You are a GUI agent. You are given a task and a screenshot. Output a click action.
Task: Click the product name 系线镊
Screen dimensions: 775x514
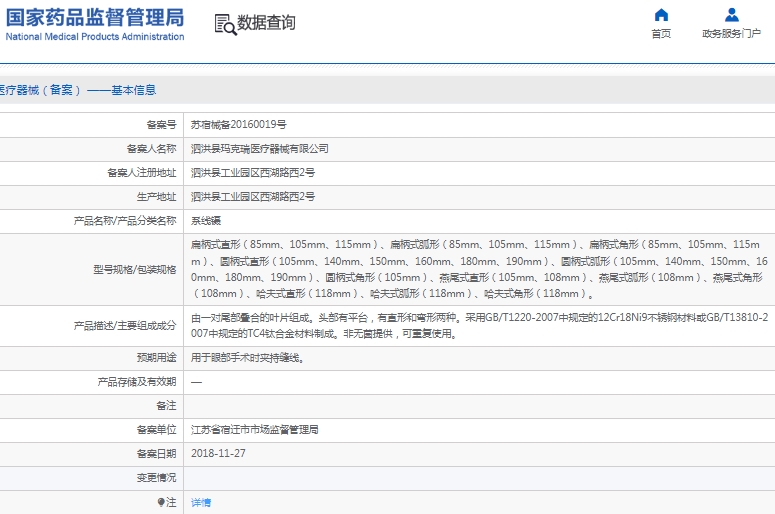pos(206,221)
